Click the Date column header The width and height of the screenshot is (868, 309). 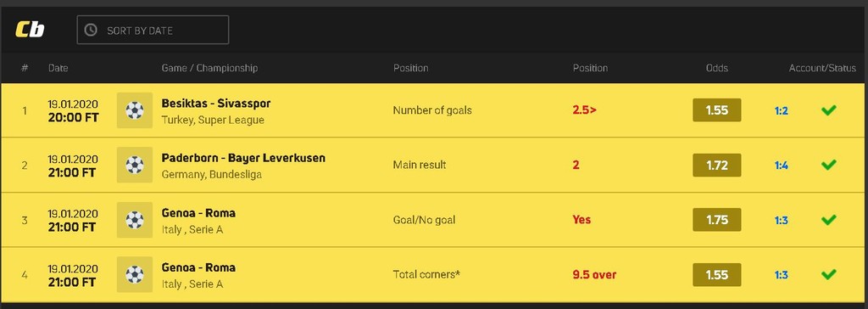point(58,68)
